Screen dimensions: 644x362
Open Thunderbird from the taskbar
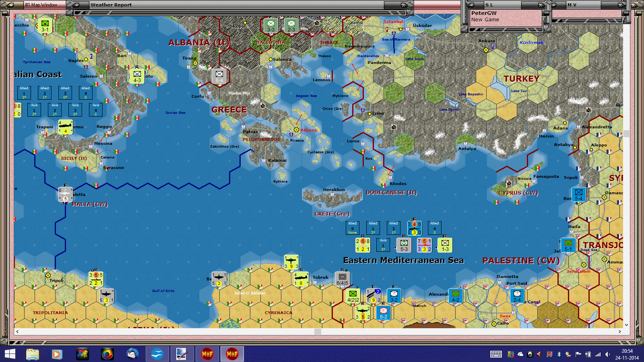132,354
